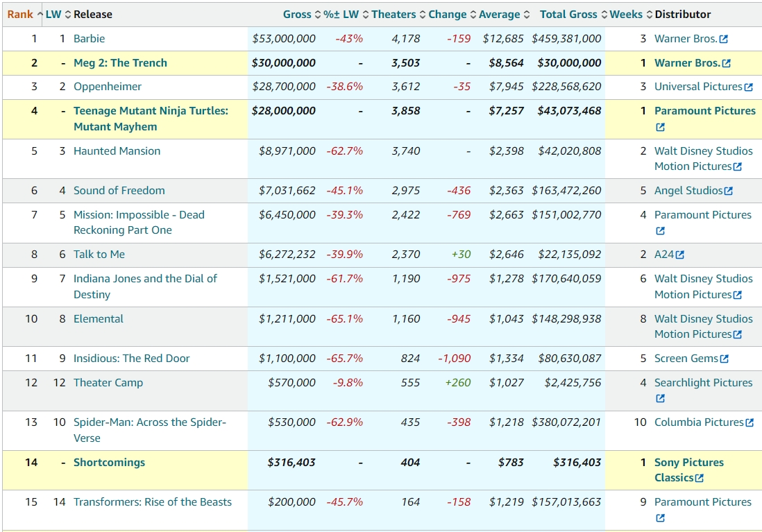Open Walt Disney Studios link in Elemental row
This screenshot has width=762, height=532.
(703, 327)
